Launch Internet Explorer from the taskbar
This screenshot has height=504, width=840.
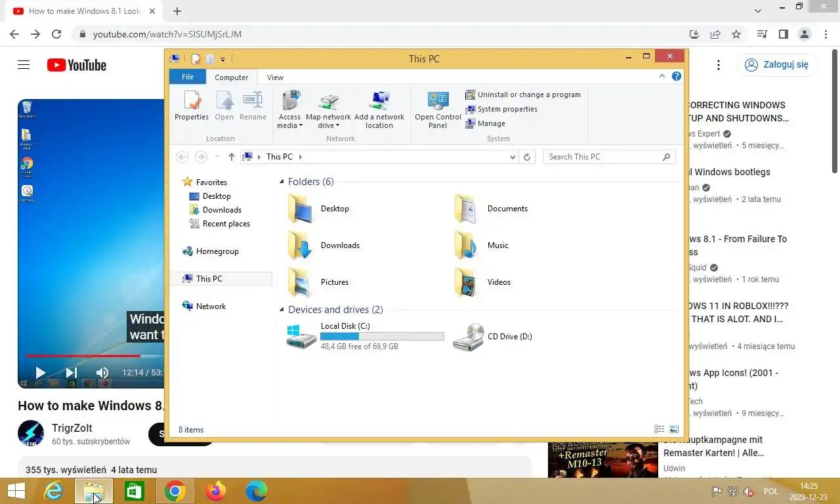pyautogui.click(x=53, y=491)
